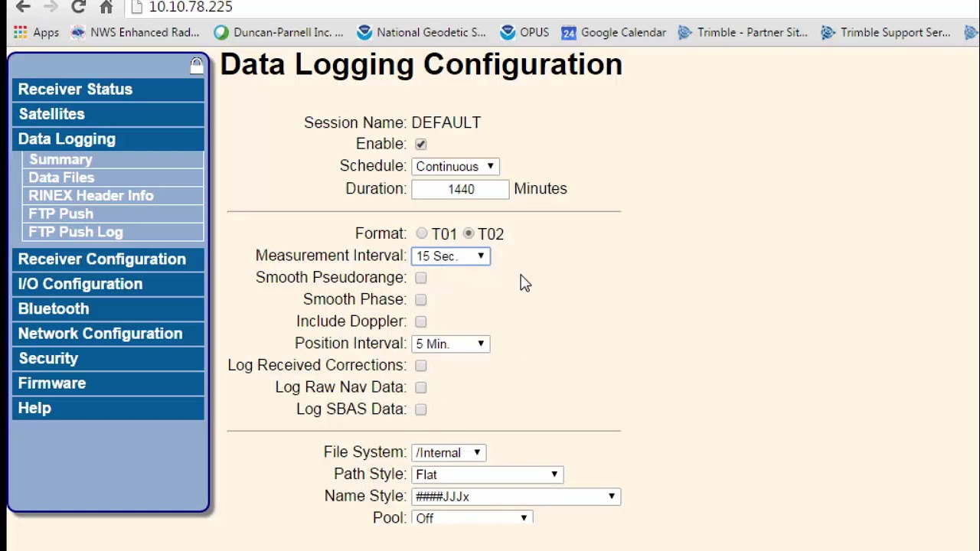This screenshot has width=980, height=551.
Task: Open the Pool dropdown
Action: [x=472, y=517]
